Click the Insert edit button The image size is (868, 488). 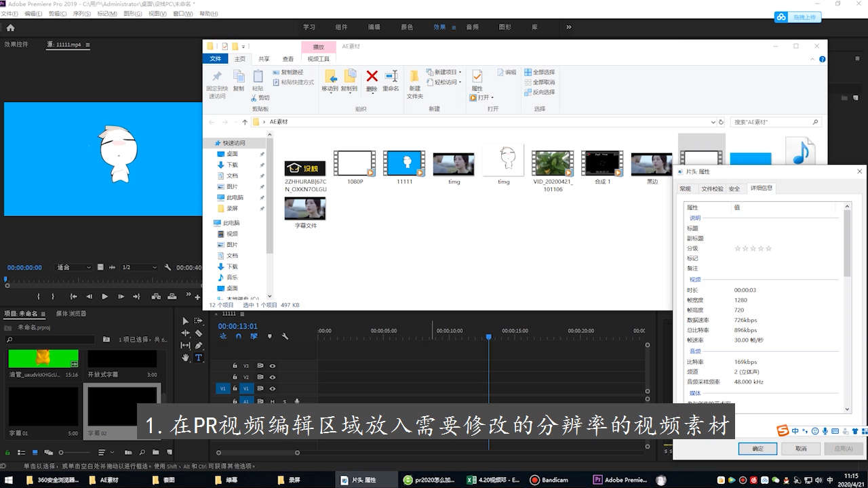click(156, 296)
